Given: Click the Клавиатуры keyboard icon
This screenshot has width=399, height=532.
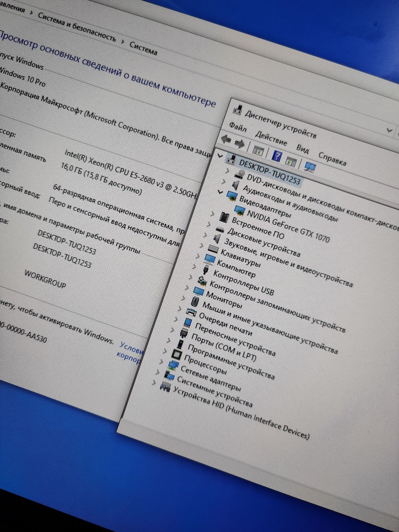Looking at the screenshot, I should point(213,249).
